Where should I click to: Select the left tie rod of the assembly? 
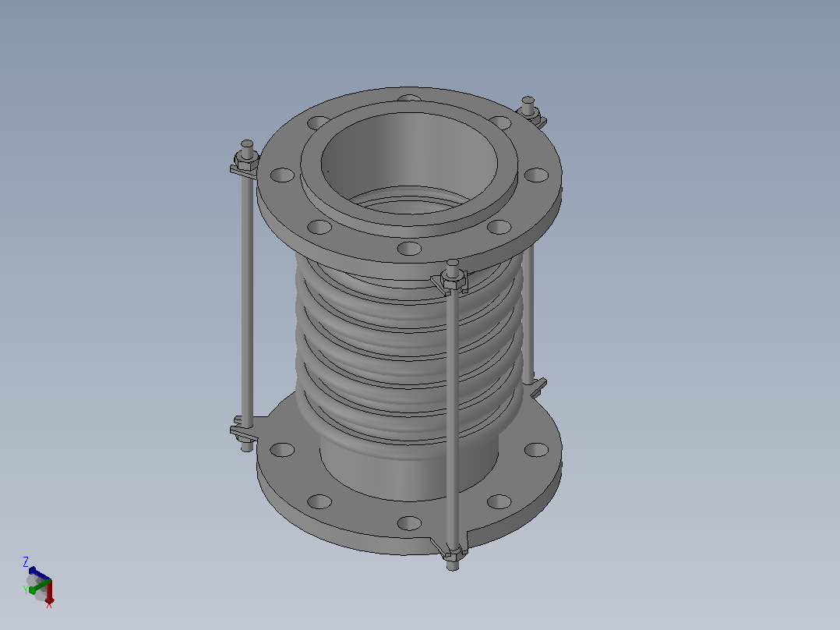click(246, 298)
